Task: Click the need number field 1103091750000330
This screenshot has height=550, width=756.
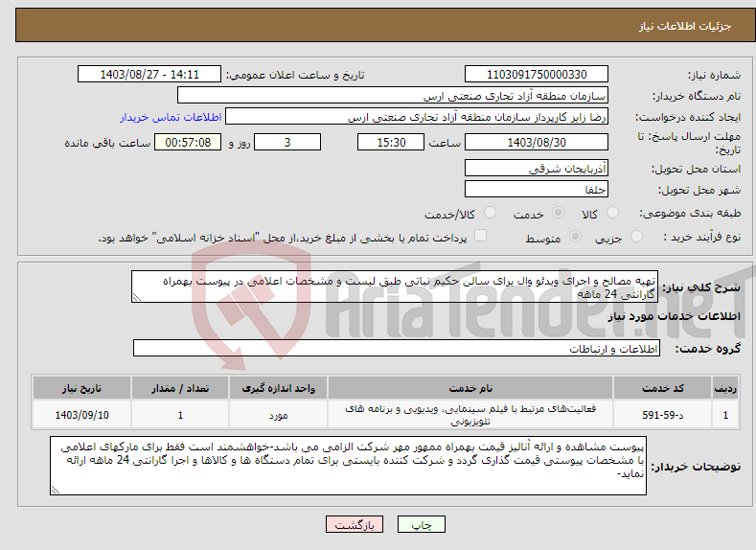Action: coord(537,74)
